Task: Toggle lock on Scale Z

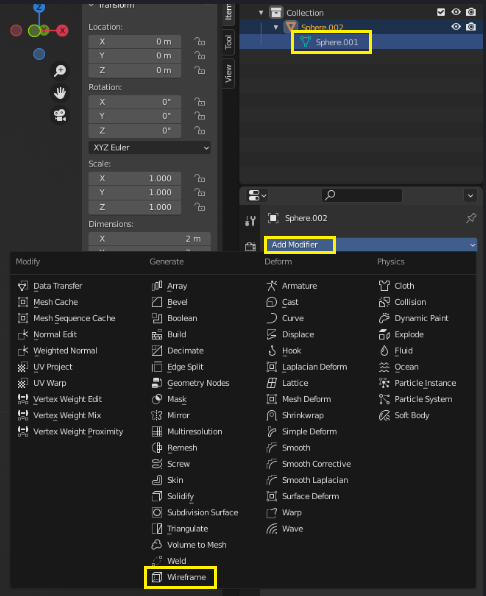Action: click(199, 207)
